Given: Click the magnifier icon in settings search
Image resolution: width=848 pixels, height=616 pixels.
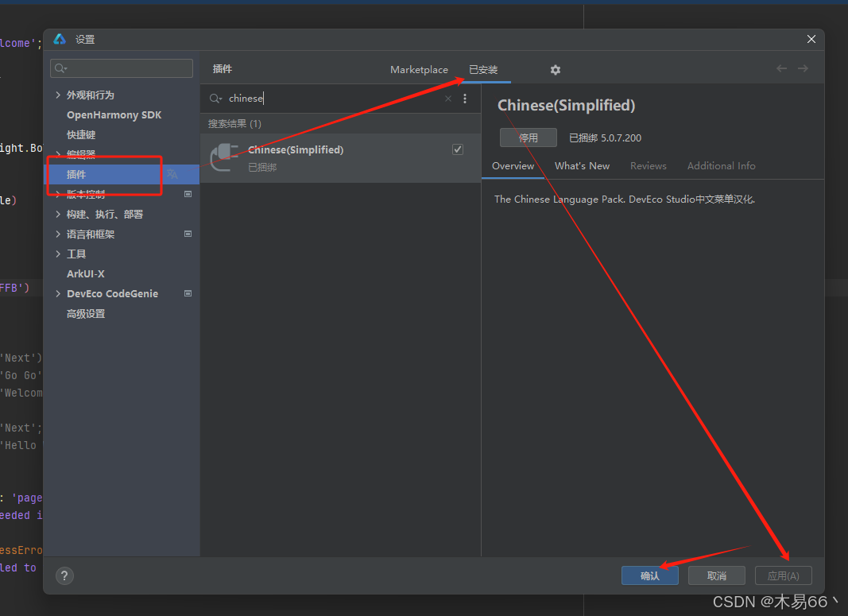Looking at the screenshot, I should pyautogui.click(x=60, y=68).
